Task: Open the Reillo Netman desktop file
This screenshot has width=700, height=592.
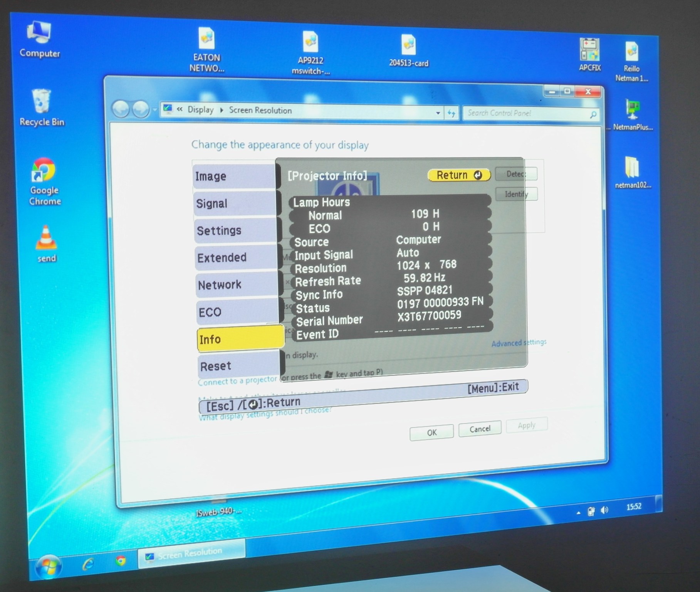Action: pyautogui.click(x=631, y=62)
